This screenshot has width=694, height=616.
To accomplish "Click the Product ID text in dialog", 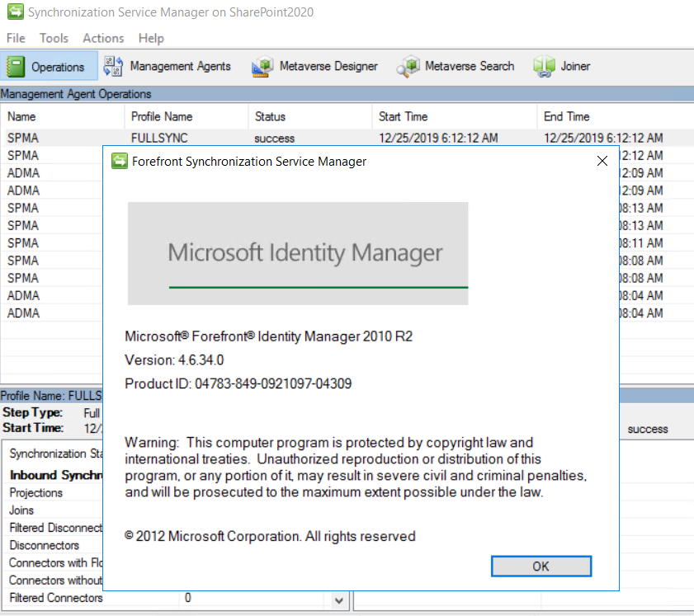I will click(x=238, y=383).
